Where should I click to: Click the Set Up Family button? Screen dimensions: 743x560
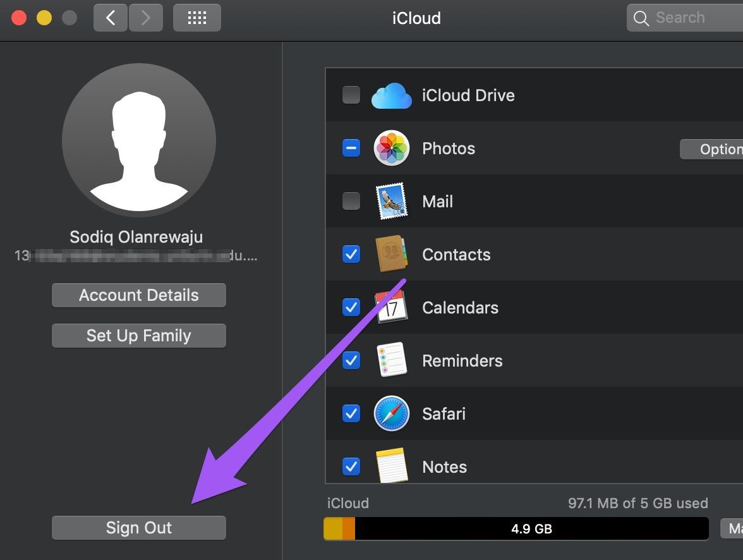pos(139,336)
